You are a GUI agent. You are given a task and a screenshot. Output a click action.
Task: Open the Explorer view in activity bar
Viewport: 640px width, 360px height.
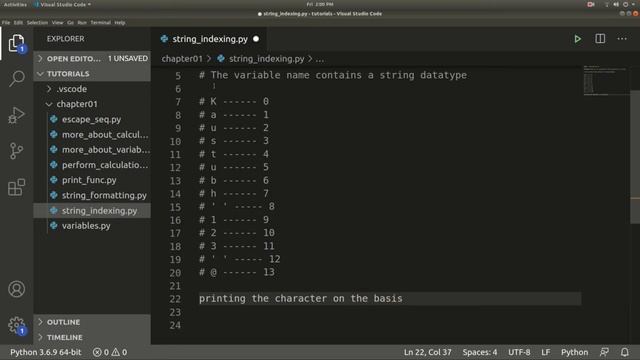coord(16,43)
